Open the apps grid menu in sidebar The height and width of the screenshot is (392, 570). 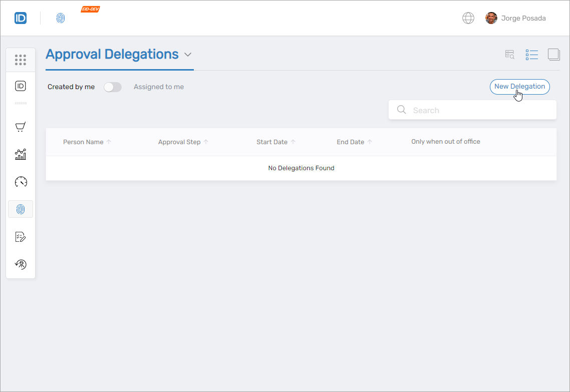pyautogui.click(x=21, y=60)
